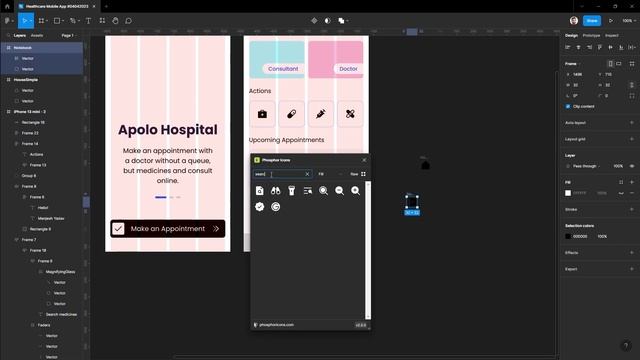This screenshot has height=360, width=640.
Task: Add Auto layout with plus button
Action: (x=632, y=122)
